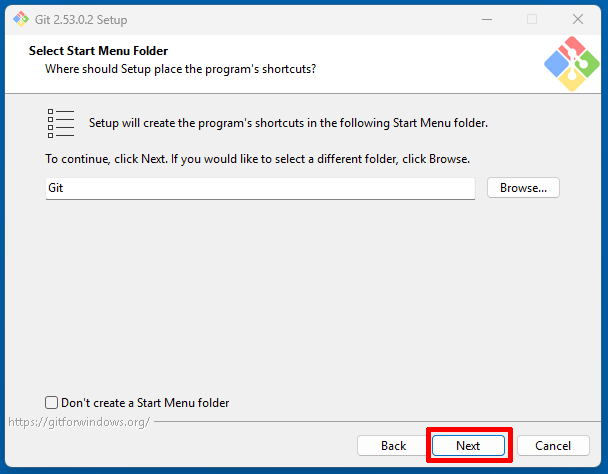Image resolution: width=608 pixels, height=474 pixels.
Task: Open the gitforwindows.org link
Action: tap(79, 422)
